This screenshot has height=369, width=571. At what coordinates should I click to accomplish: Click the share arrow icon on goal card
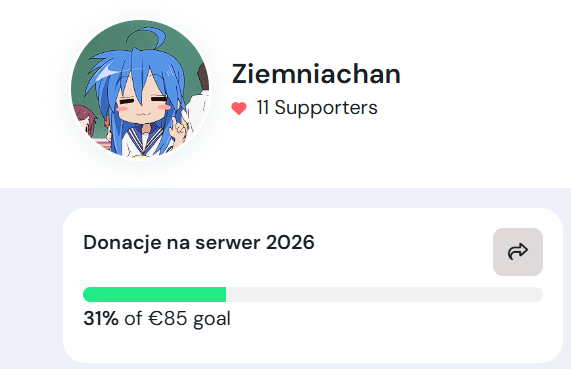(517, 252)
